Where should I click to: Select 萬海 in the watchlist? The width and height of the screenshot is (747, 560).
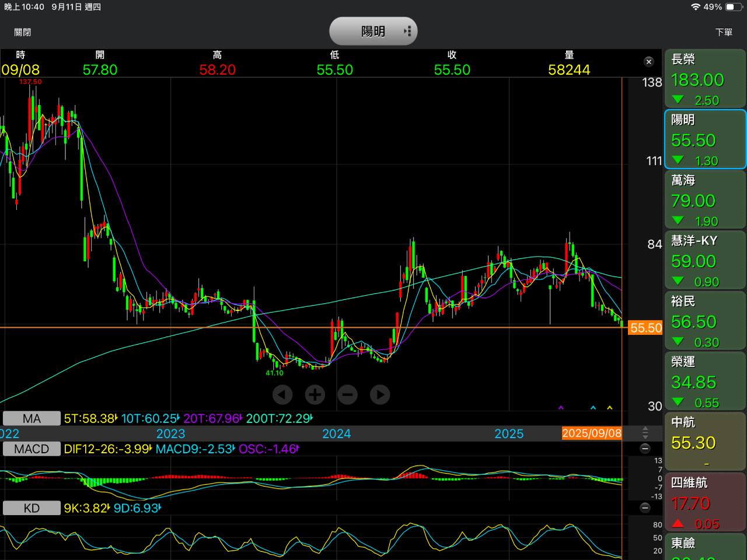pyautogui.click(x=705, y=200)
